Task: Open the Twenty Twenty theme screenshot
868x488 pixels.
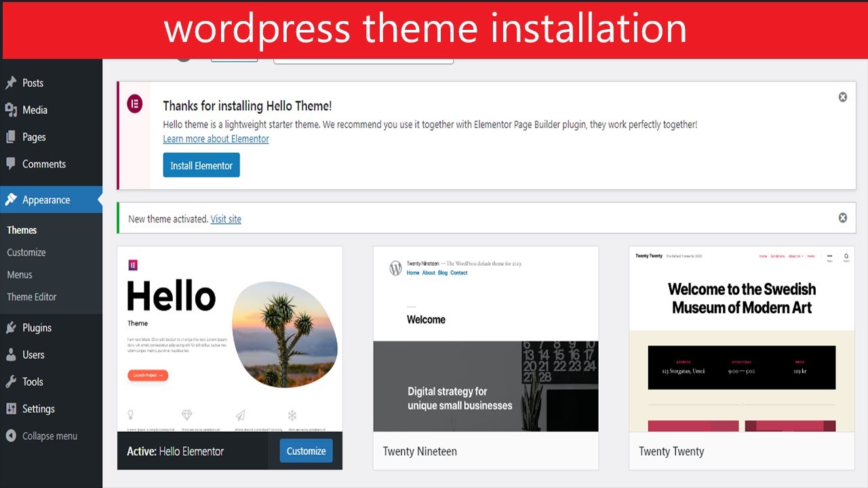Action: pyautogui.click(x=742, y=339)
